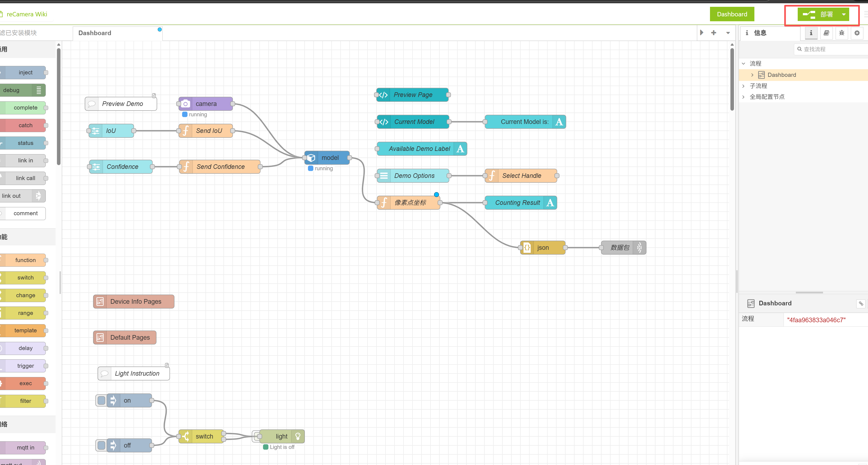The image size is (868, 465).
Task: Expand the Dashboard flow tree item
Action: tap(752, 75)
